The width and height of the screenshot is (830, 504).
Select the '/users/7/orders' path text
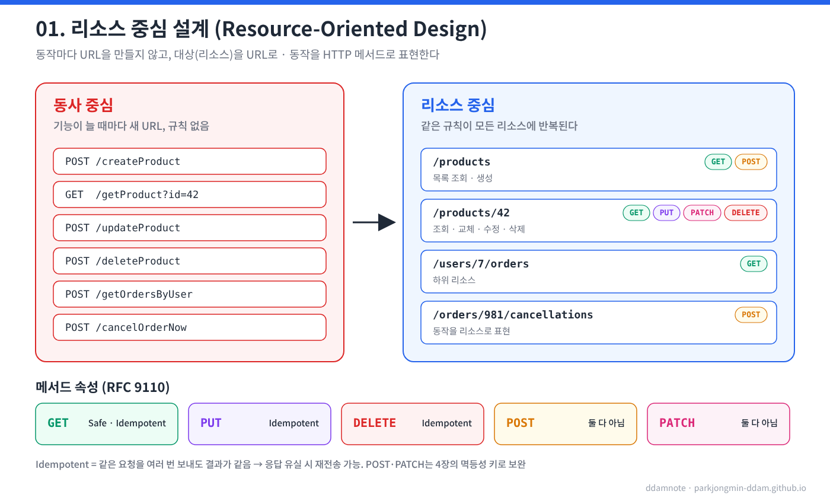481,264
